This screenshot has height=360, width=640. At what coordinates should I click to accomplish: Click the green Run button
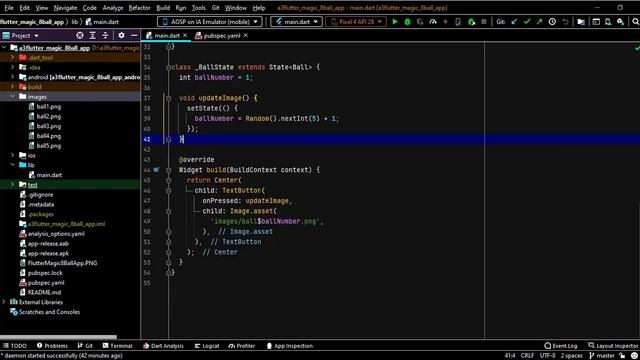(x=395, y=22)
